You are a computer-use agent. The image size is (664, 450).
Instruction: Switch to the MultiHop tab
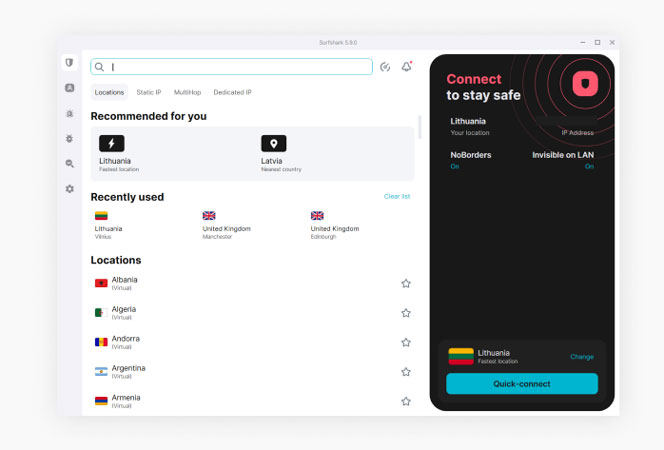(187, 92)
